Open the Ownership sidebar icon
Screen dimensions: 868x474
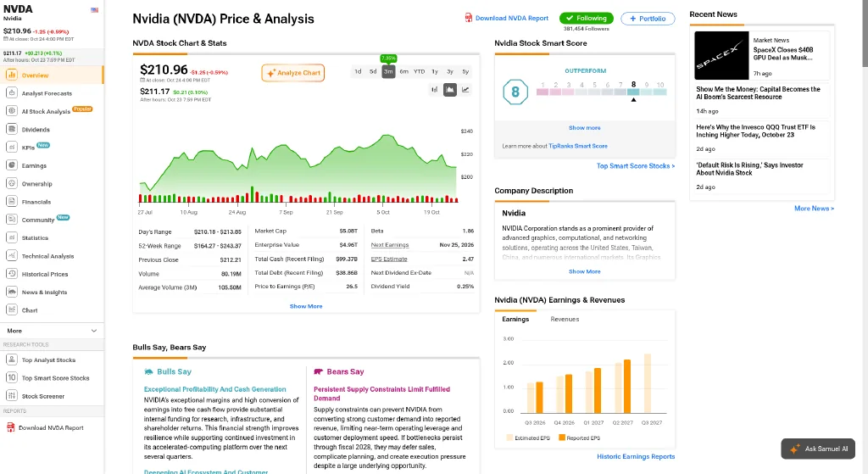pos(12,183)
